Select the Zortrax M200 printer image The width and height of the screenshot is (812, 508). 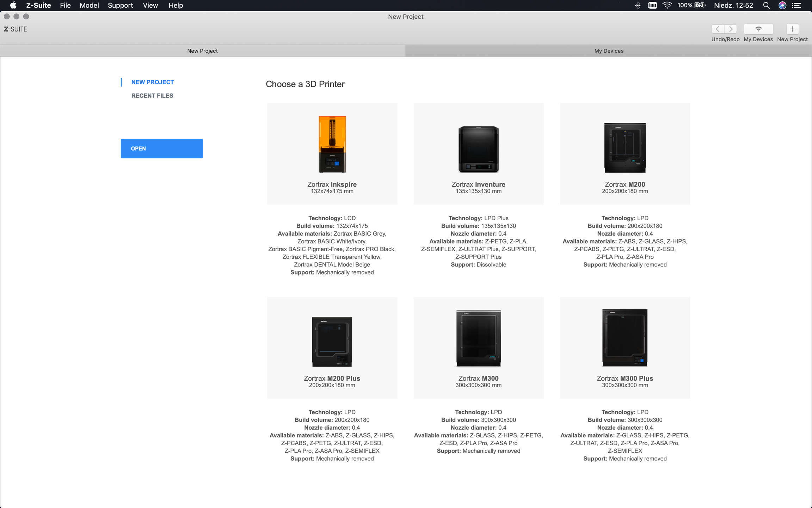[625, 147]
